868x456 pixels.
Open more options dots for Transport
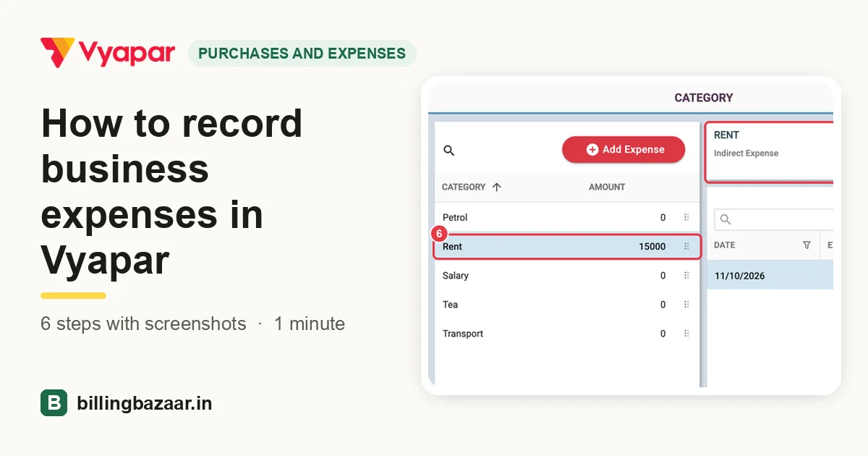click(x=686, y=334)
